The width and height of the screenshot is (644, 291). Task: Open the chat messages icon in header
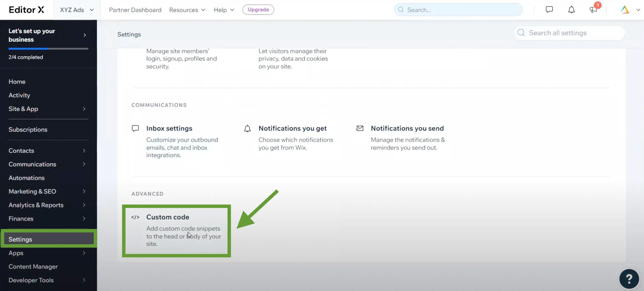pos(549,10)
